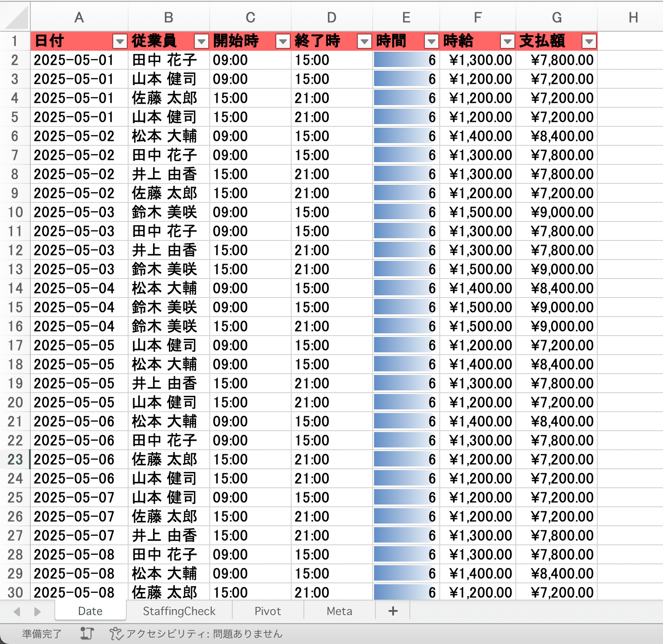Click the Select All corner above row 1
This screenshot has height=644, width=663.
pos(15,17)
